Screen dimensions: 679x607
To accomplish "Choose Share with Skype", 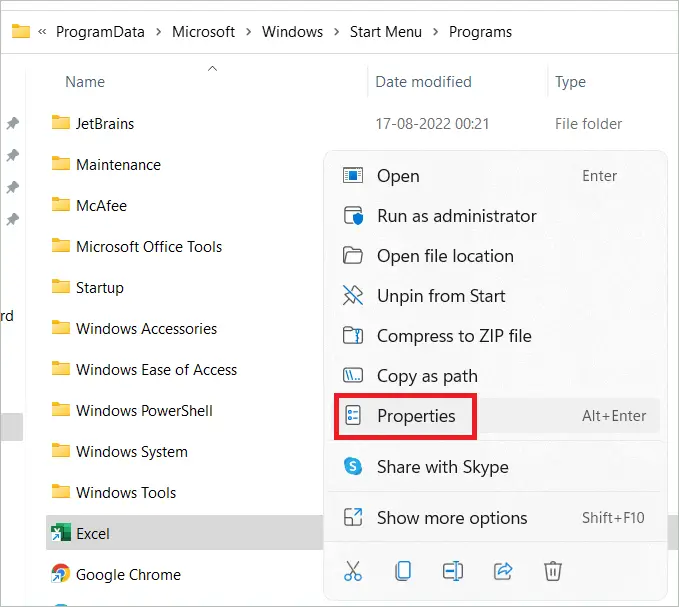I will point(494,467).
